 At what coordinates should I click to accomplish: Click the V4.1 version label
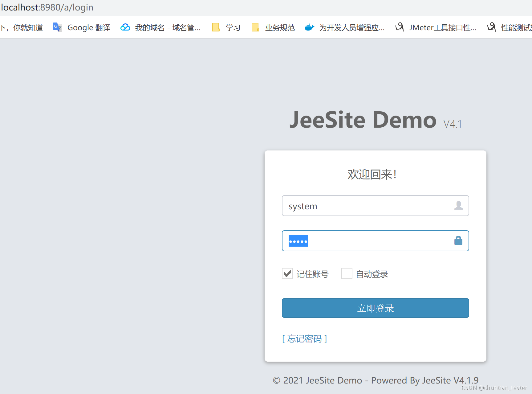tap(453, 124)
